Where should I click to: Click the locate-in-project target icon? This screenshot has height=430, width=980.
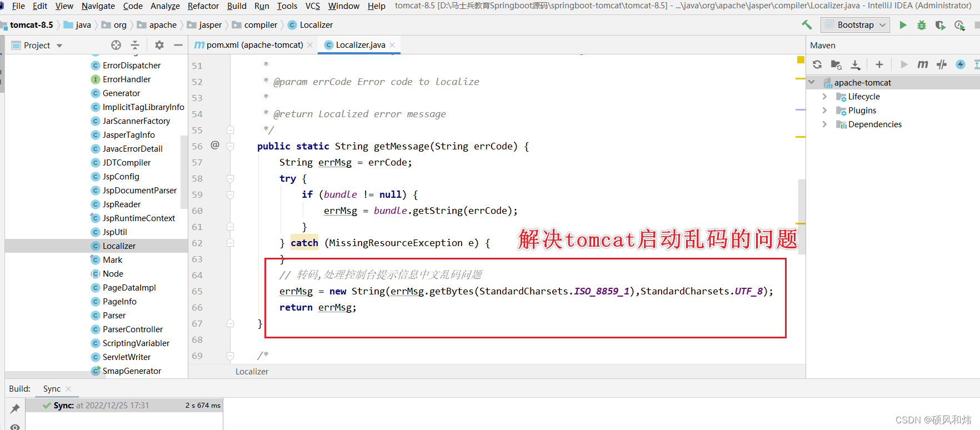[116, 45]
